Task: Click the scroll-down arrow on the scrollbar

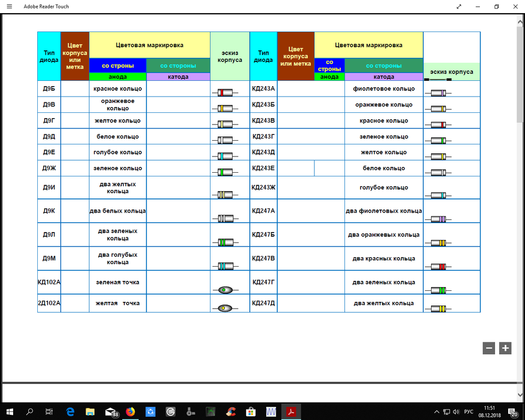Action: [520, 395]
